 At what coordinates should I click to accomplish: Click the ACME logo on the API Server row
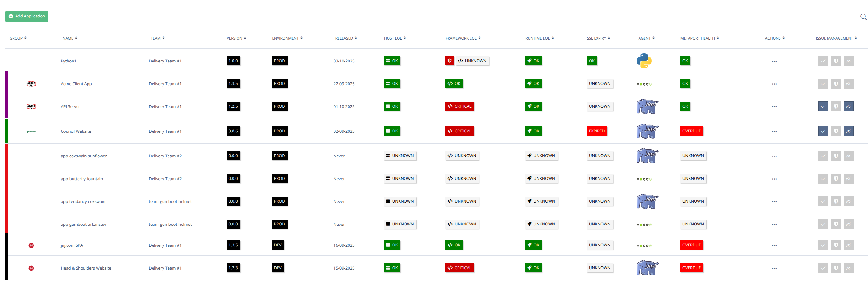[x=31, y=106]
